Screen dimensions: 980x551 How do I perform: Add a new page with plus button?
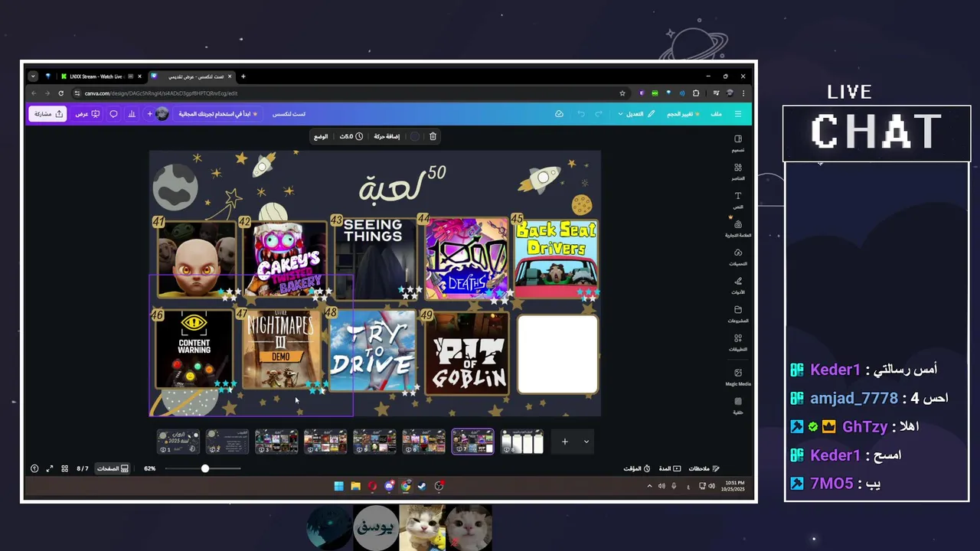(x=565, y=442)
